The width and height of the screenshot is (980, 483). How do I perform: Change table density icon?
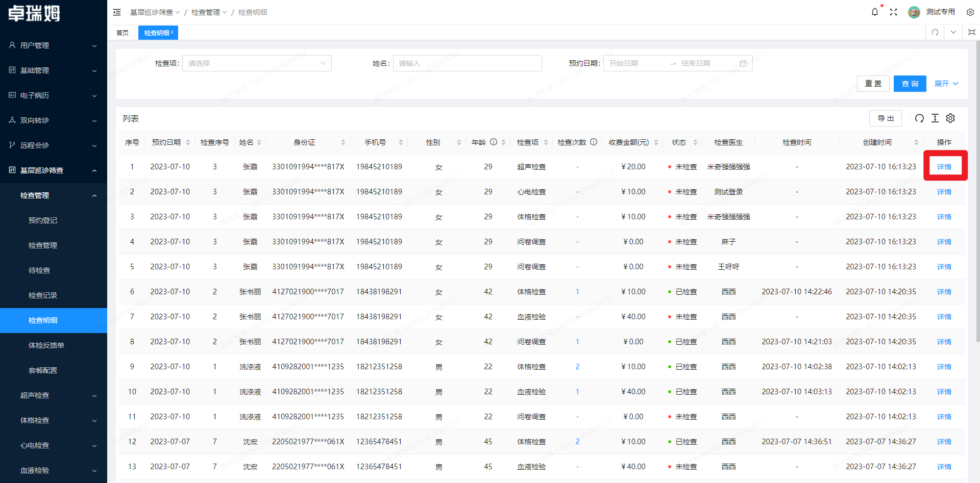(935, 118)
